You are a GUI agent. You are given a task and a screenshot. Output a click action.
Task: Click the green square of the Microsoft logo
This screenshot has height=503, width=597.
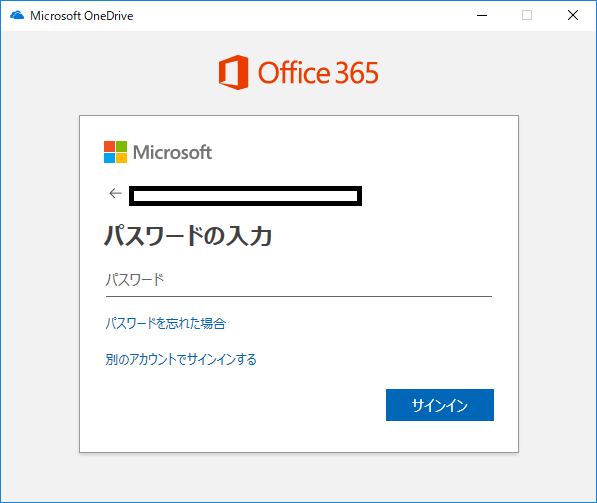point(121,146)
